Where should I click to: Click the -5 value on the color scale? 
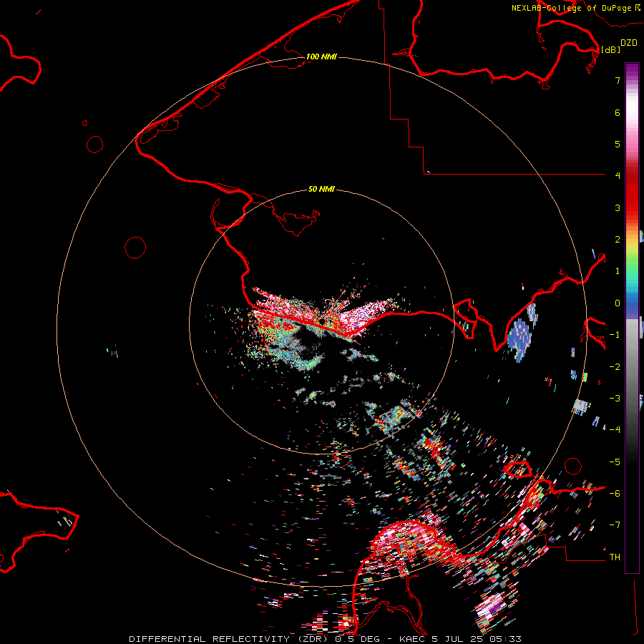(615, 462)
